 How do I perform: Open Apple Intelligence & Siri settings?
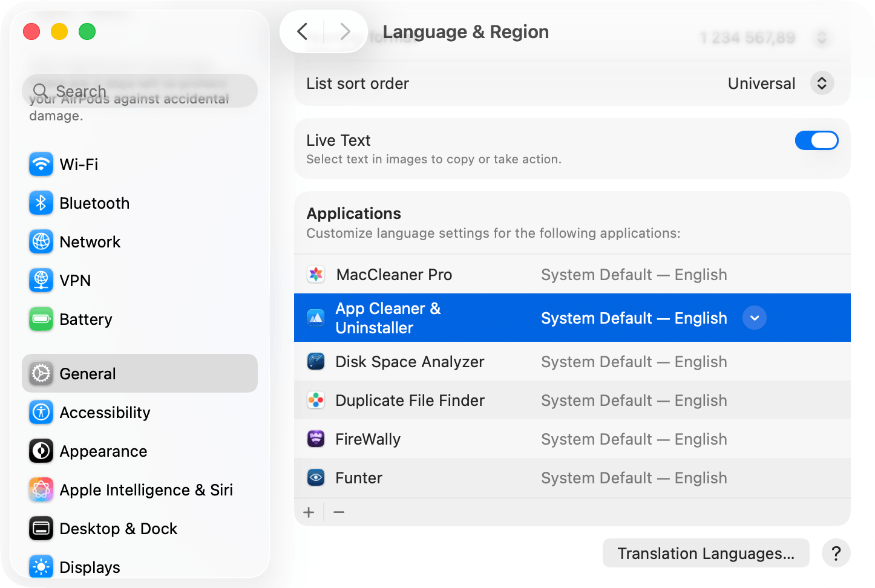click(41, 489)
